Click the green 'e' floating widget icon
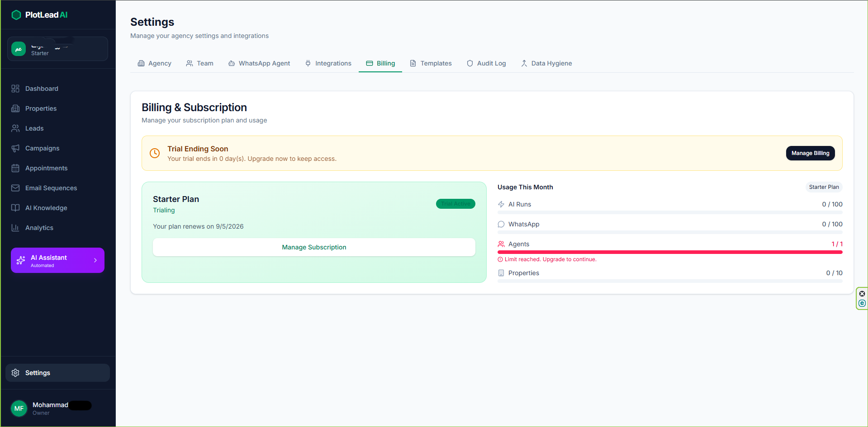This screenshot has width=868, height=427. click(862, 303)
